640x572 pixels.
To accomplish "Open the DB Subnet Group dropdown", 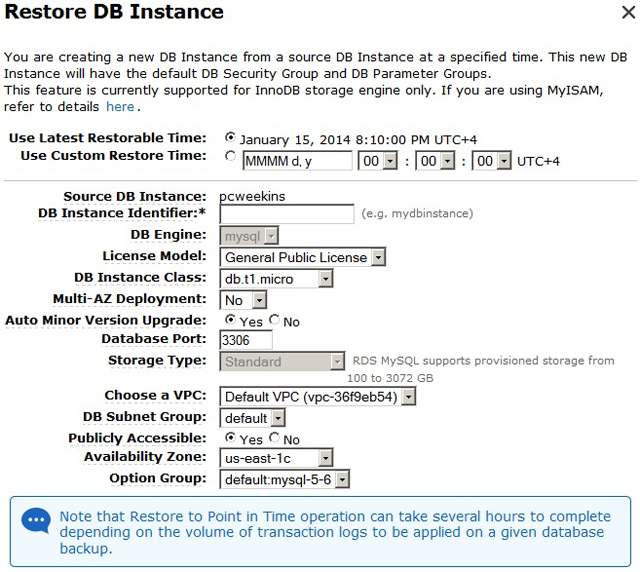I will click(x=252, y=418).
